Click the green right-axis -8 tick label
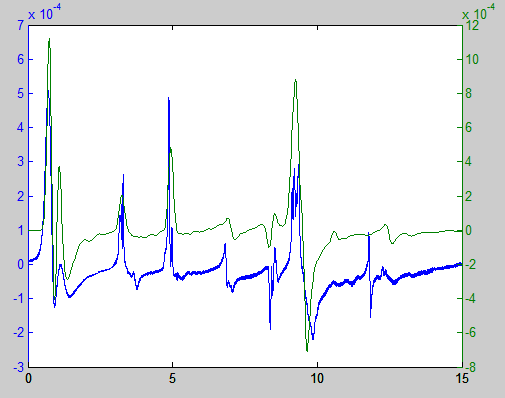 pyautogui.click(x=470, y=367)
